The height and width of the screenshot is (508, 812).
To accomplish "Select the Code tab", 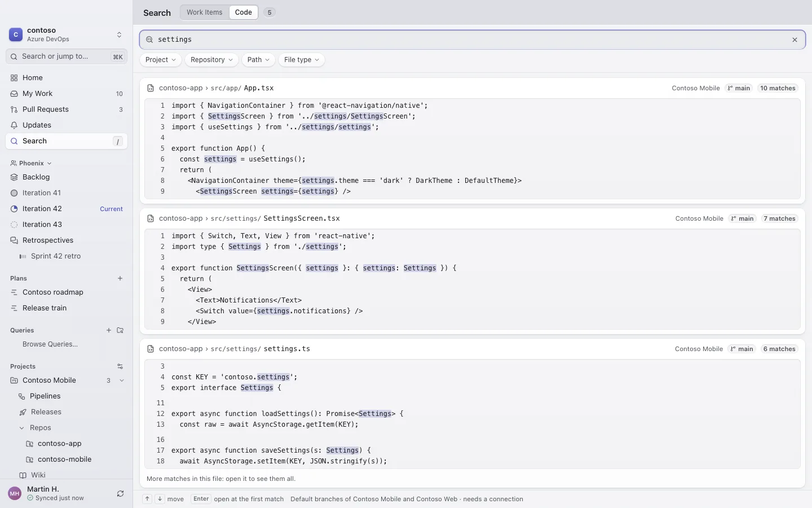I will tap(244, 12).
